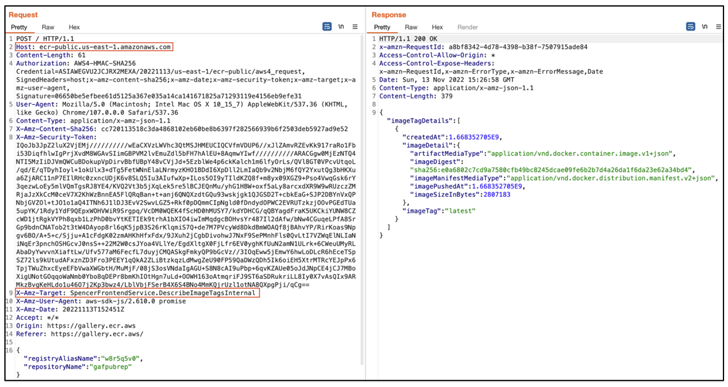Click the x-amzn-RequestId response header
Viewport: 728px width, 387px height.
(483, 47)
